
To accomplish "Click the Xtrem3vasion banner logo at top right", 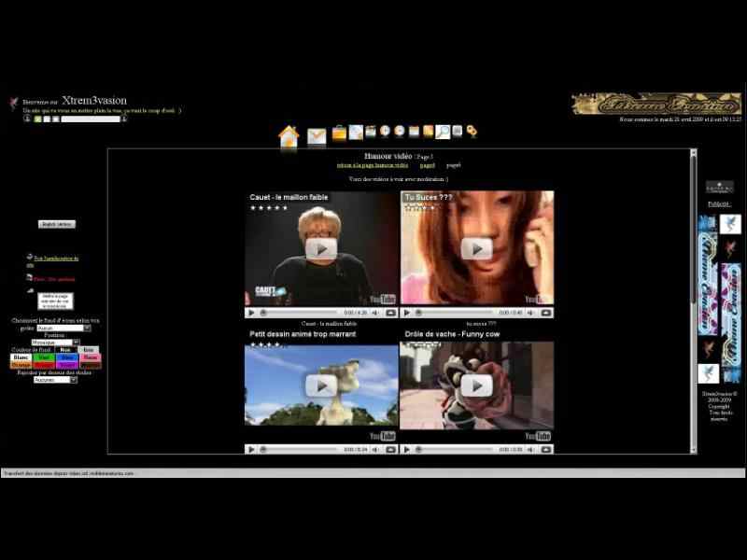I will 656,104.
